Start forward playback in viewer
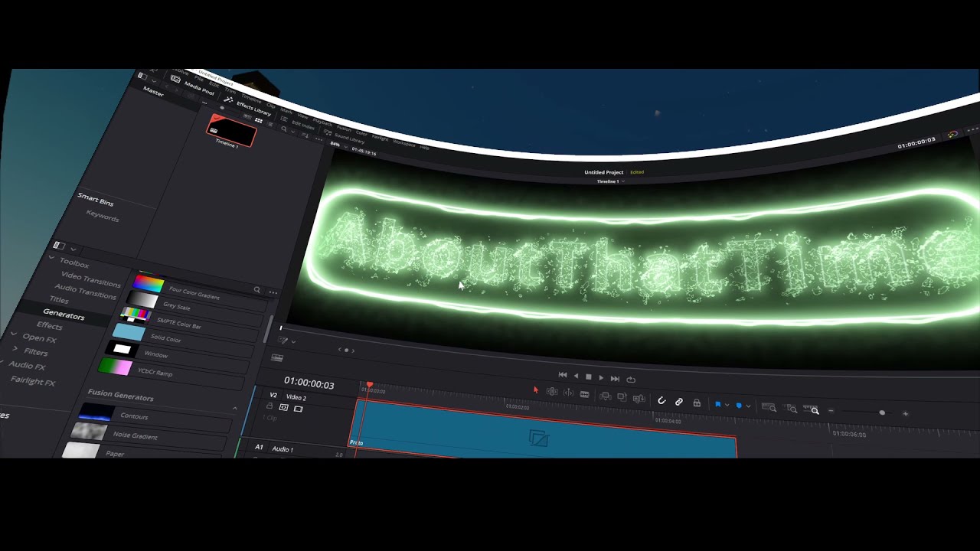The width and height of the screenshot is (980, 551). [x=601, y=377]
